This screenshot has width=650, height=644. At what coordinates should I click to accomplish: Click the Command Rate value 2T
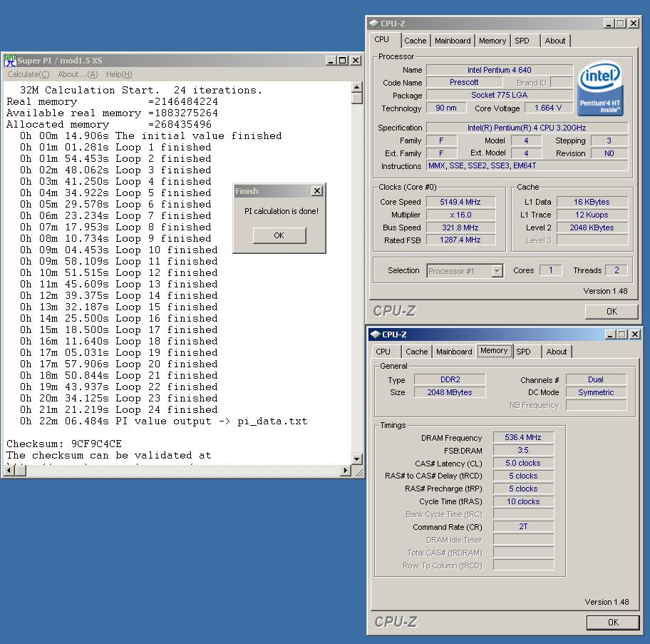click(524, 526)
